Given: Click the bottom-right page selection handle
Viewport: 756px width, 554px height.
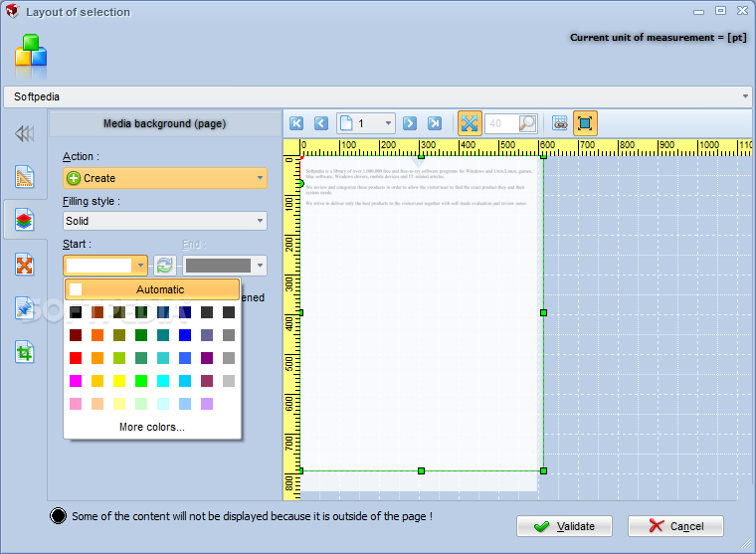Looking at the screenshot, I should [543, 470].
